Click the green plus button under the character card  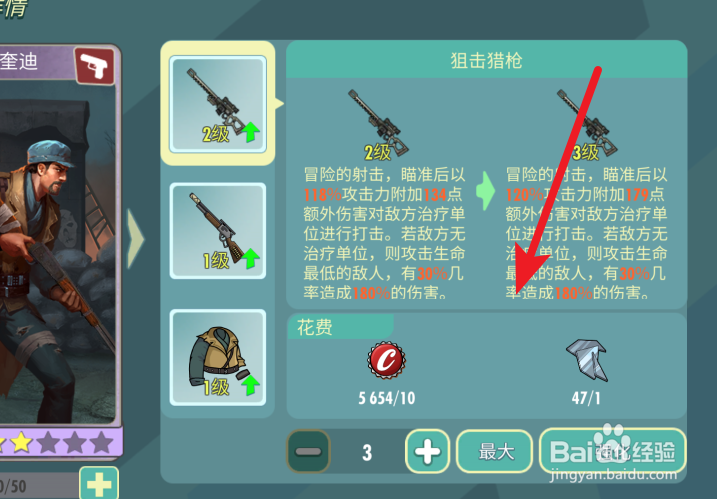[x=99, y=483]
